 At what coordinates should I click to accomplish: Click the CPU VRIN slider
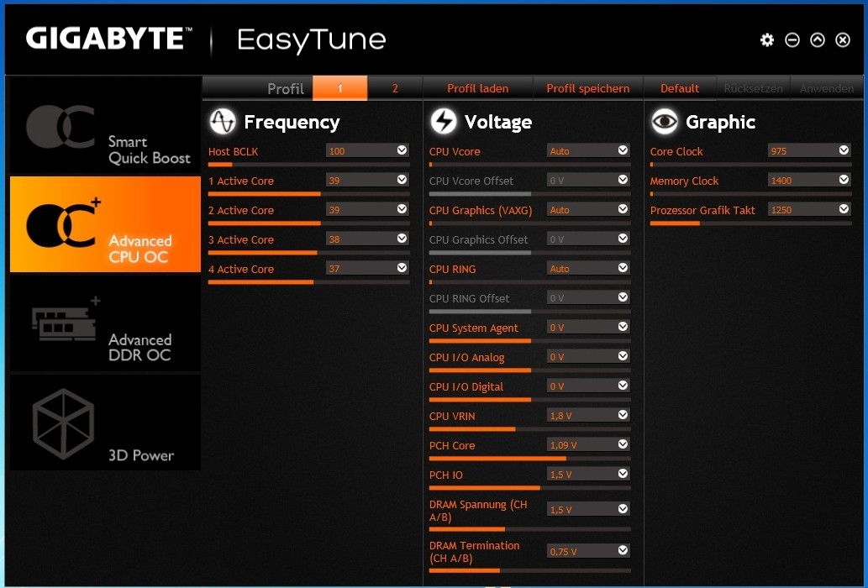[529, 429]
